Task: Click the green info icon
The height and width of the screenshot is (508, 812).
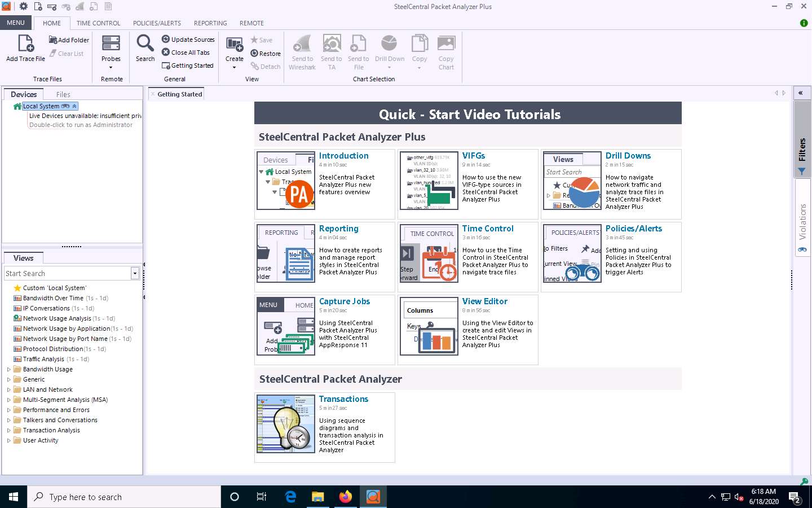Action: pyautogui.click(x=804, y=23)
